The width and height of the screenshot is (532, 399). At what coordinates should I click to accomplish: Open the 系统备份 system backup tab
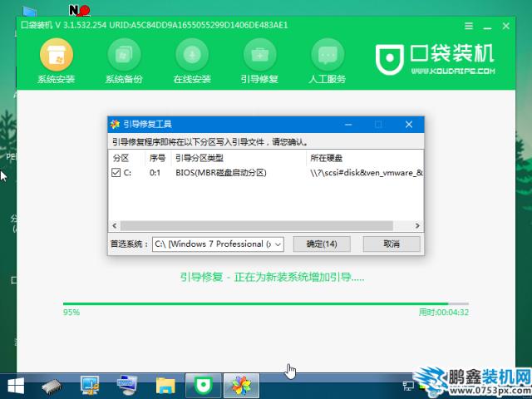[124, 62]
